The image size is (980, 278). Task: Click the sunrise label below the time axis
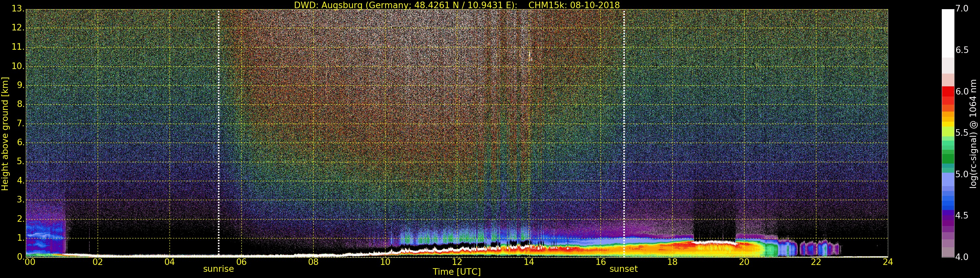(x=218, y=269)
